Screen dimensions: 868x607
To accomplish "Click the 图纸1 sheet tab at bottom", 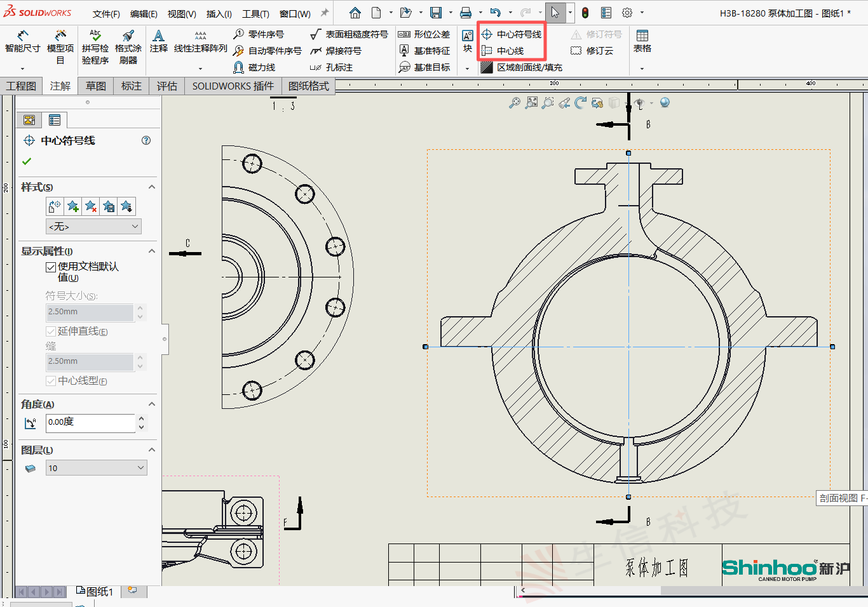I will point(95,591).
